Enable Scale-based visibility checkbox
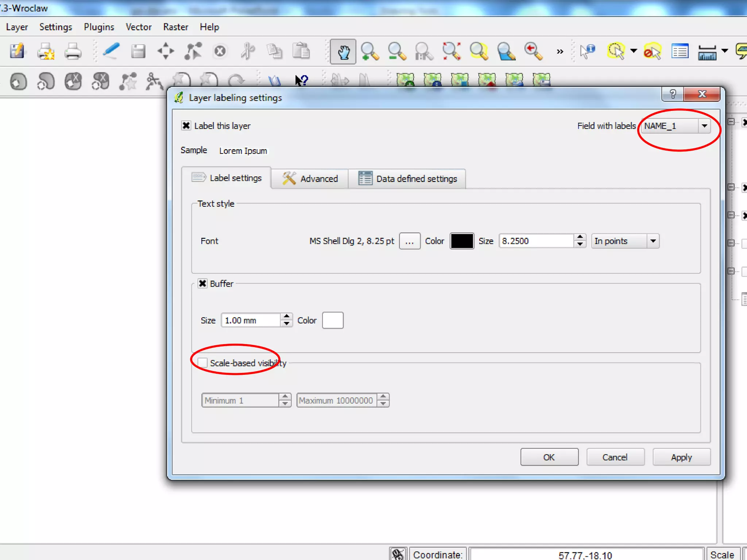This screenshot has width=747, height=560. [x=202, y=363]
